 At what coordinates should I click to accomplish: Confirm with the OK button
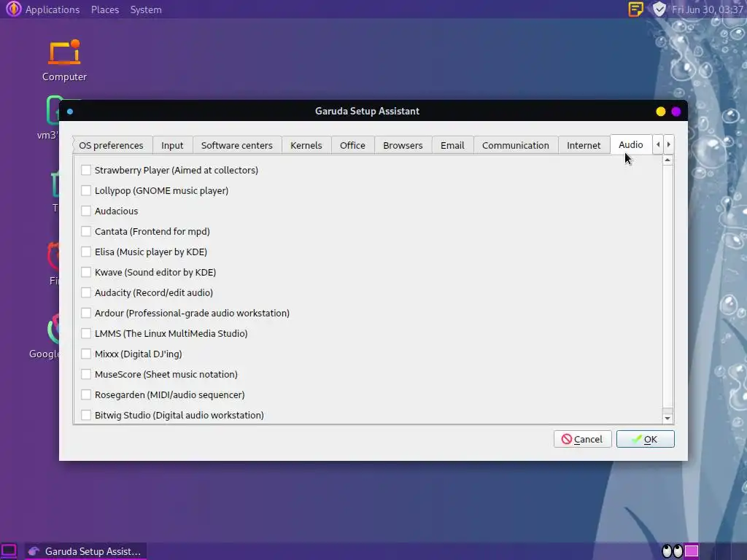pyautogui.click(x=645, y=439)
